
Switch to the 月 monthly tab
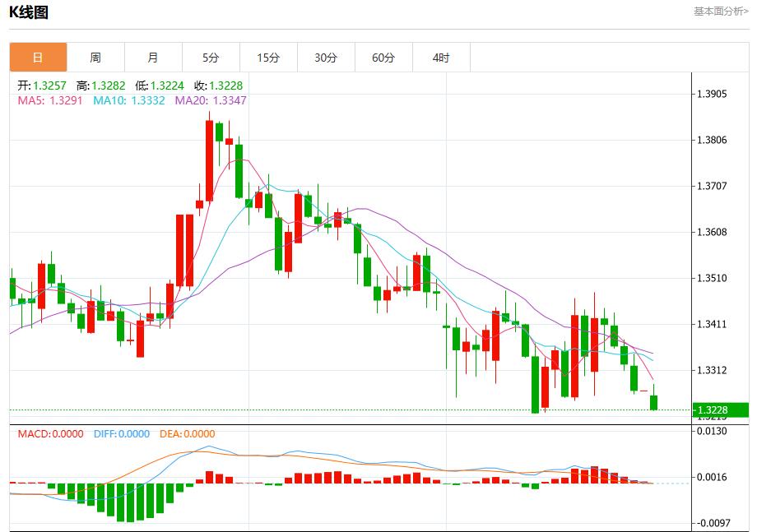pyautogui.click(x=153, y=58)
